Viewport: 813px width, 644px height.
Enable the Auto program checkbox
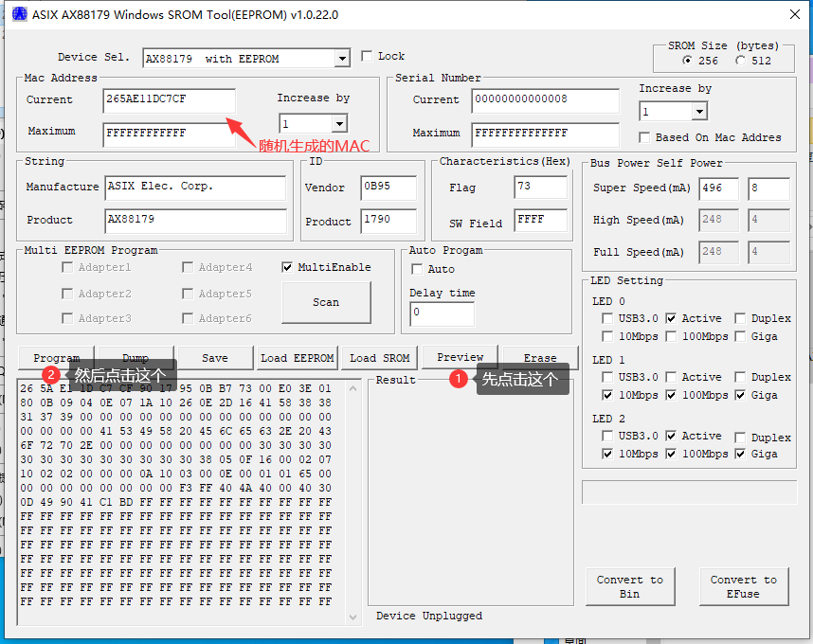(417, 269)
